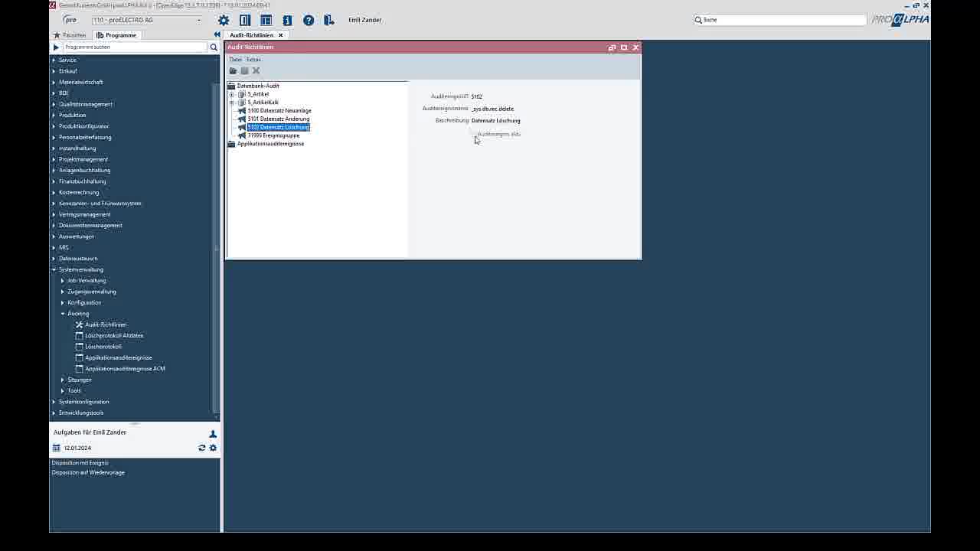Maximize the Audit-Richtlinien inner window
980x551 pixels.
(624, 47)
